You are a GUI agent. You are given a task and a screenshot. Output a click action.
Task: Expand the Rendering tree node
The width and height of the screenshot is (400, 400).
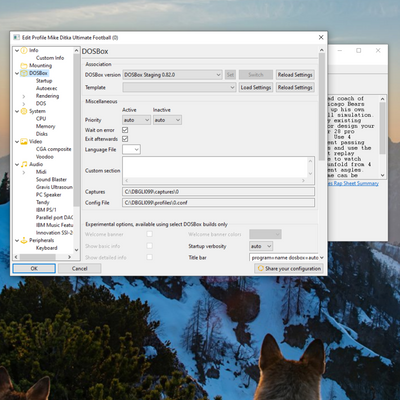tap(24, 96)
